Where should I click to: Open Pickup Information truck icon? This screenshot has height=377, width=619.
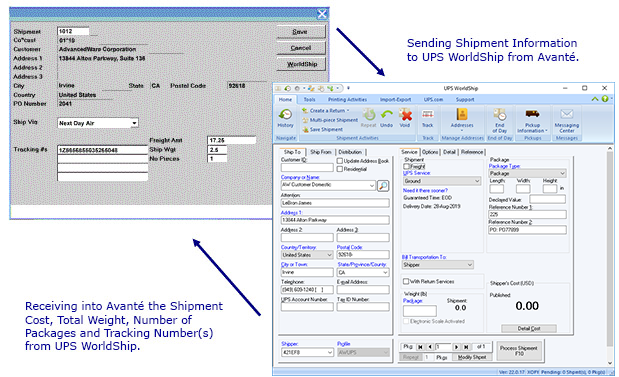(x=532, y=114)
